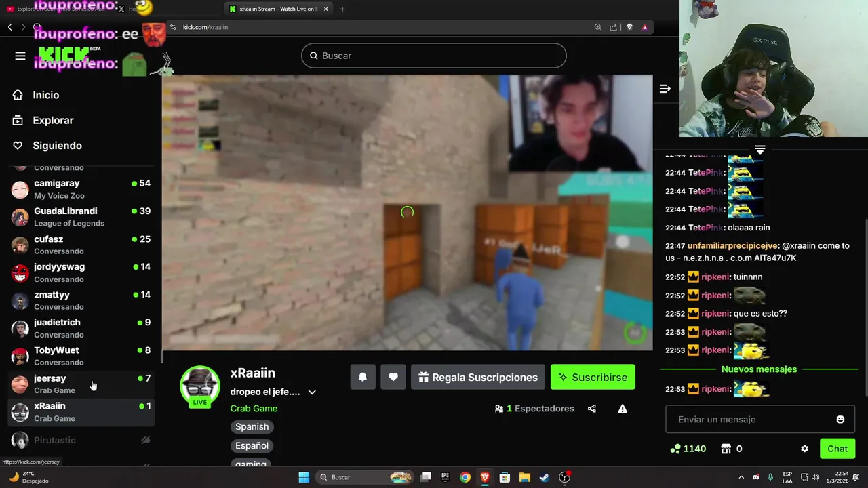The height and width of the screenshot is (488, 868).
Task: Open jordyyswag channel in sidebar
Action: coord(81,272)
